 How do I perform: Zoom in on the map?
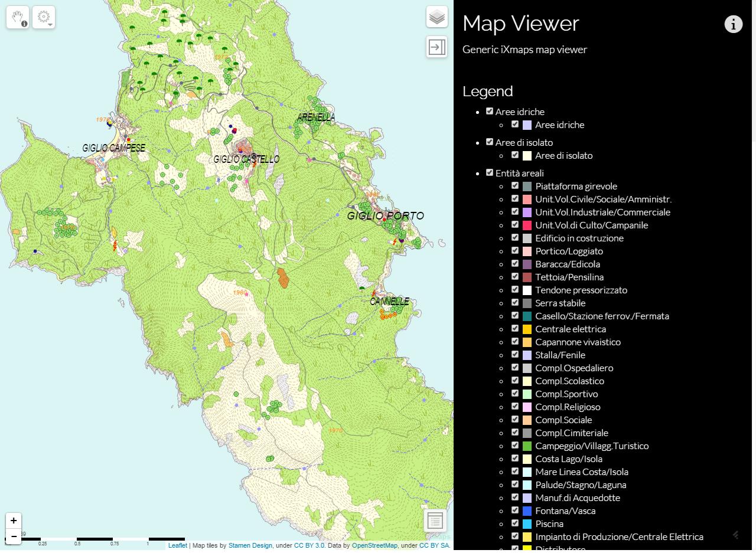tap(14, 521)
